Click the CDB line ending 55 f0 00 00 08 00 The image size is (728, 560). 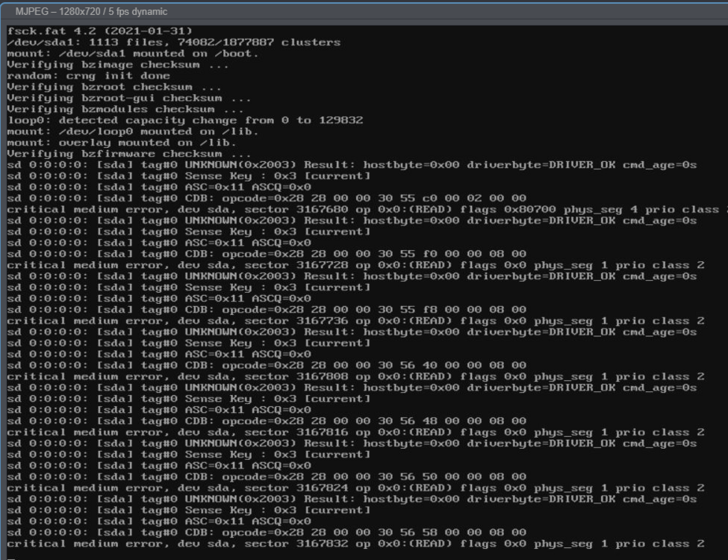[x=267, y=254]
